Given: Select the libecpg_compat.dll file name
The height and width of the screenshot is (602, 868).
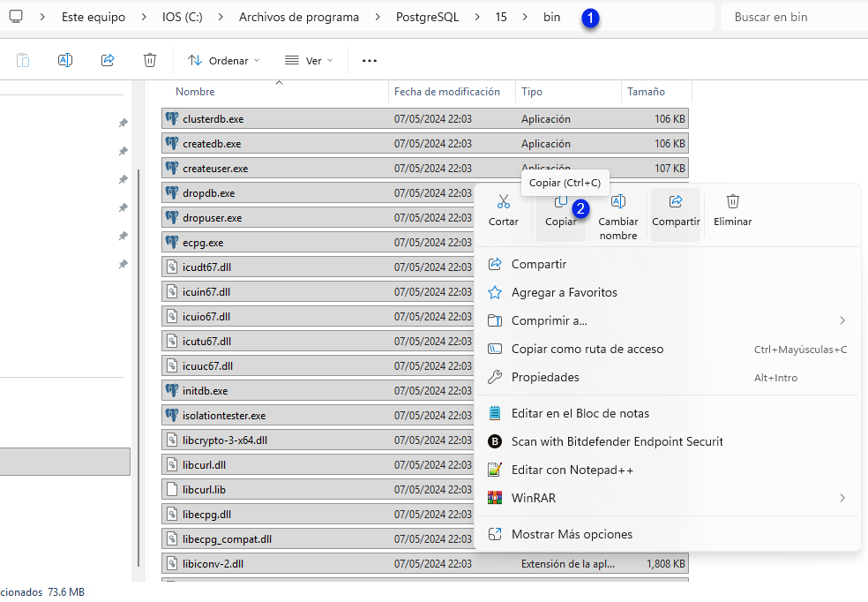Looking at the screenshot, I should 227,539.
